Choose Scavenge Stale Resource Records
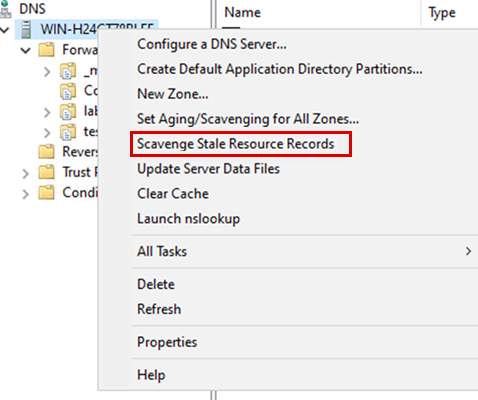This screenshot has height=400, width=478. point(236,144)
